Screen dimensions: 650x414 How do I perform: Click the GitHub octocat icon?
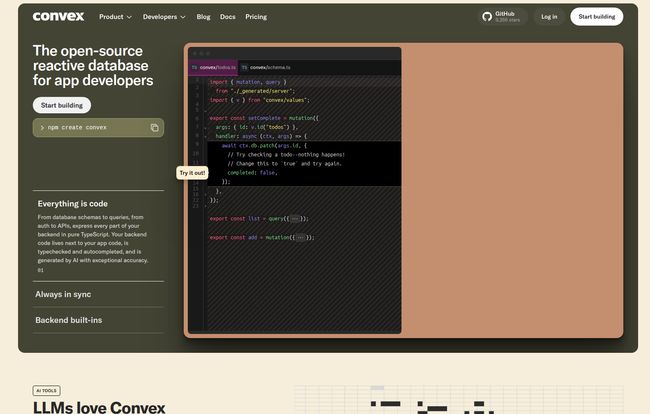coord(487,16)
